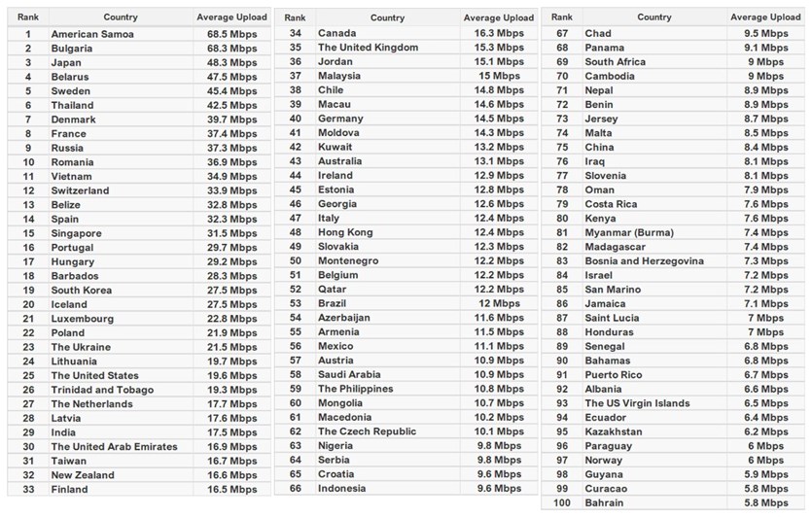The image size is (812, 517).
Task: Select the American Samoa country cell
Action: coord(92,34)
